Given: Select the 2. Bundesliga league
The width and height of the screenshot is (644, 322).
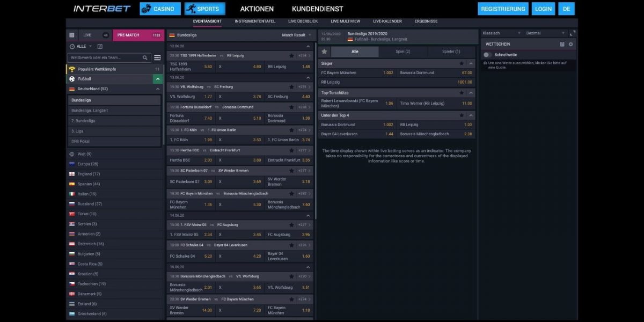Looking at the screenshot, I should pos(114,121).
